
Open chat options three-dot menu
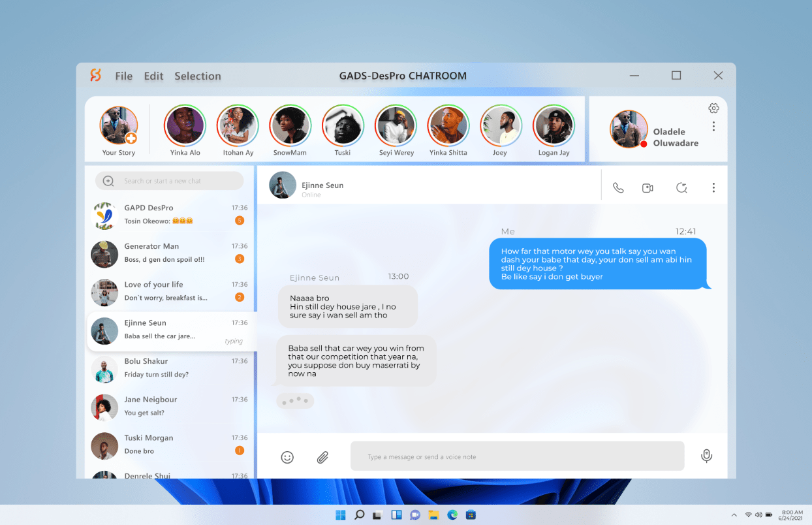713,188
